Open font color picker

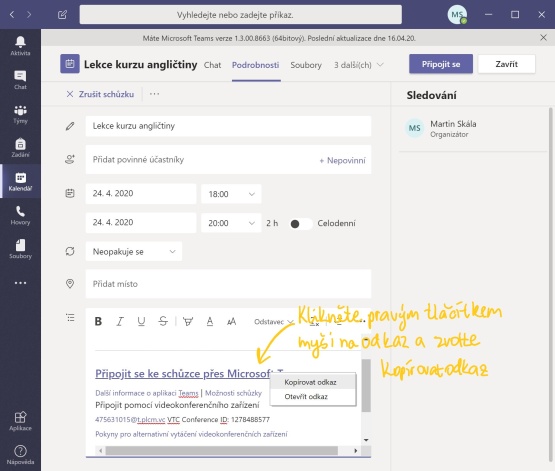click(210, 321)
